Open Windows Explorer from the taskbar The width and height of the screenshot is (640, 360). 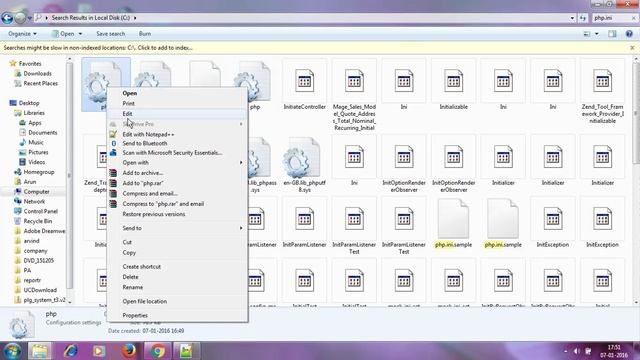click(40, 351)
